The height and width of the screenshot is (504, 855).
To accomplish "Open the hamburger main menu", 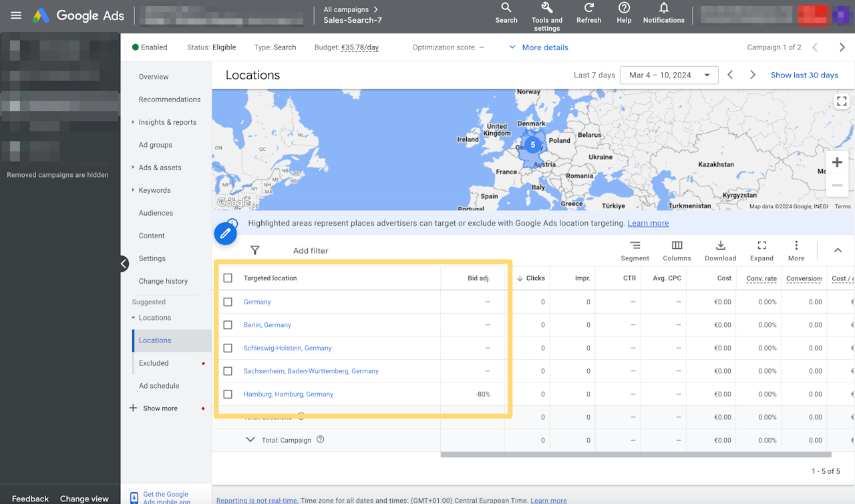I will tap(16, 15).
